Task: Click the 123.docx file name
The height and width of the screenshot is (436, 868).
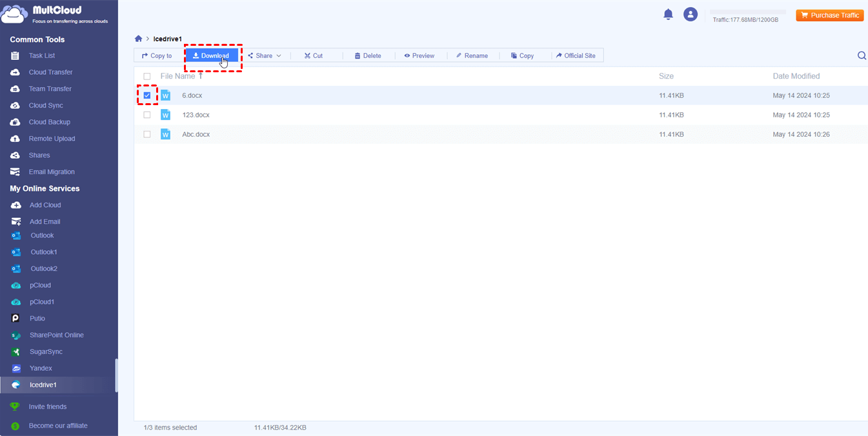Action: pos(196,115)
